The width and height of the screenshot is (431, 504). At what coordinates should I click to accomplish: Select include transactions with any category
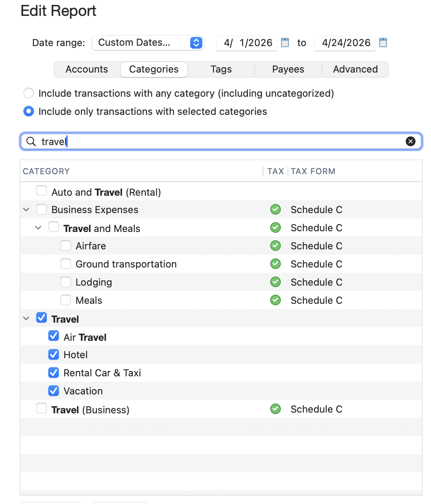click(29, 93)
